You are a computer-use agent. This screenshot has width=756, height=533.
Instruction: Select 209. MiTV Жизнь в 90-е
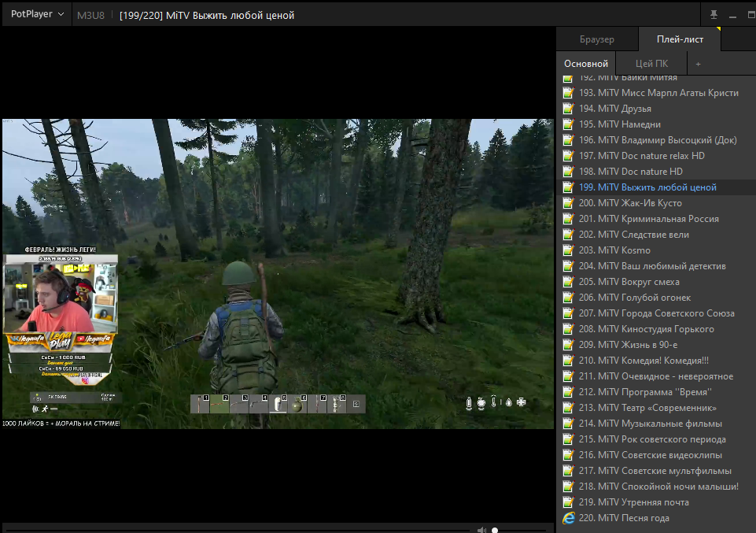coord(656,345)
